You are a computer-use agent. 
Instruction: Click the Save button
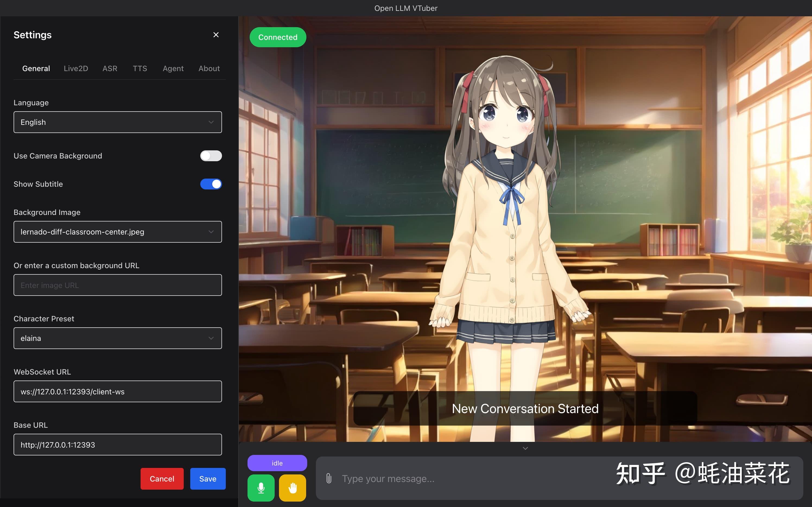[x=208, y=479]
